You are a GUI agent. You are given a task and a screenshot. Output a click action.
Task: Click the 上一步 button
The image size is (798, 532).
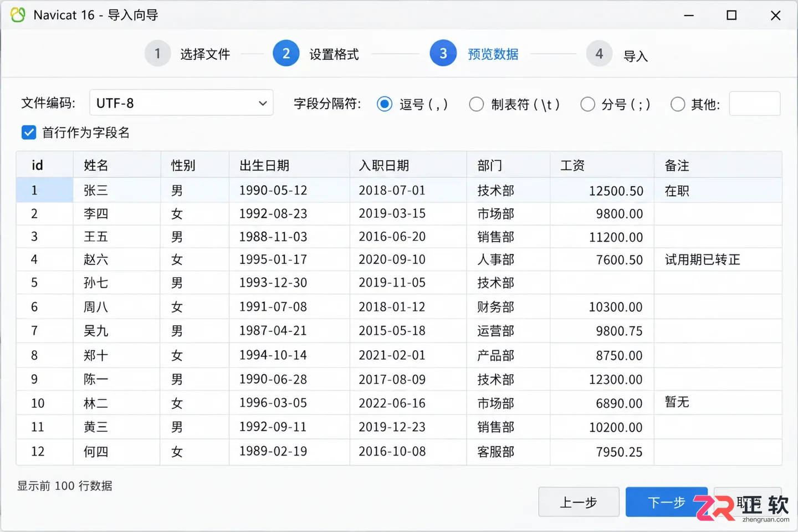pos(579,502)
